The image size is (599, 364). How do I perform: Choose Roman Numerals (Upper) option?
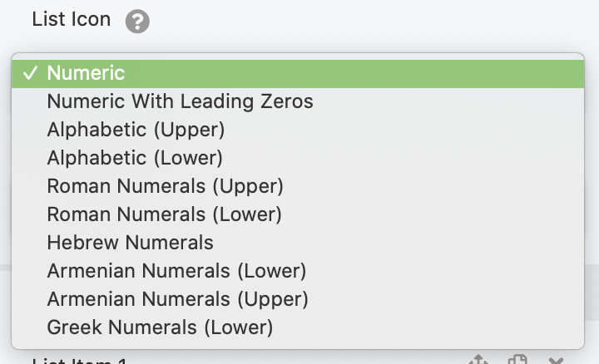(165, 186)
